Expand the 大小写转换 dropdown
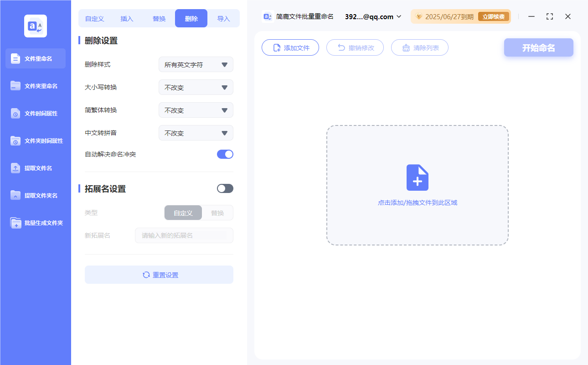 click(196, 87)
